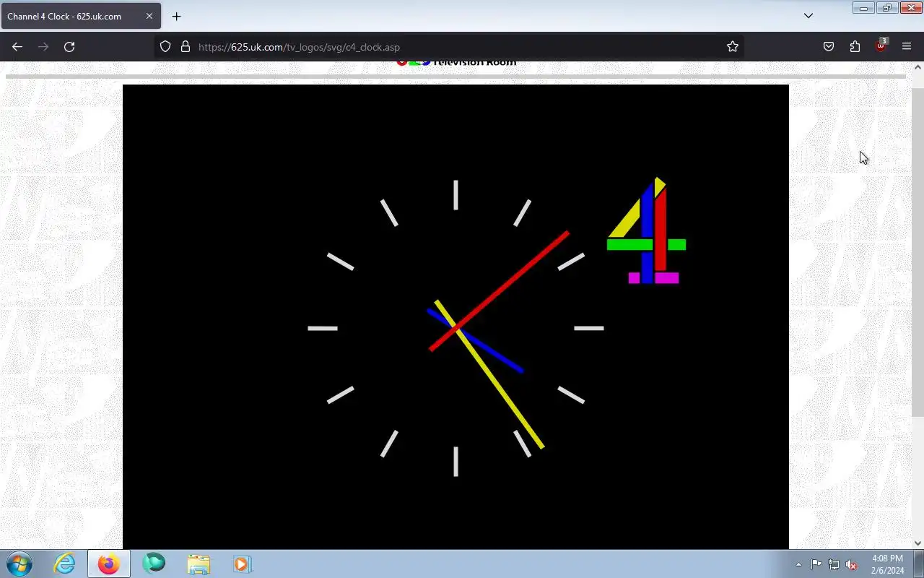Open the Firefox hamburger application menu
This screenshot has height=578, width=924.
907,47
